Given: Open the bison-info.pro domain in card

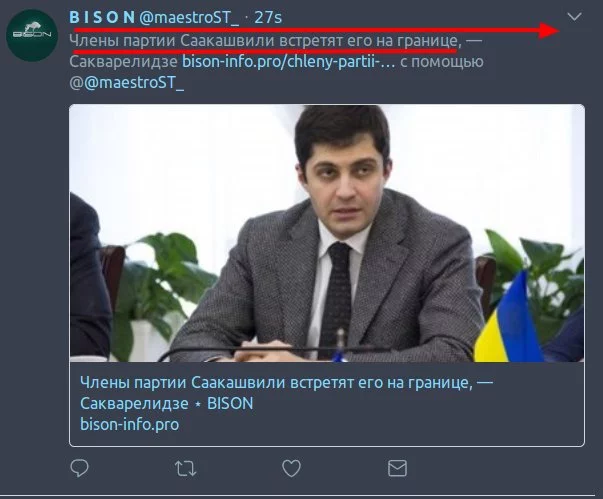Looking at the screenshot, I should coord(129,424).
